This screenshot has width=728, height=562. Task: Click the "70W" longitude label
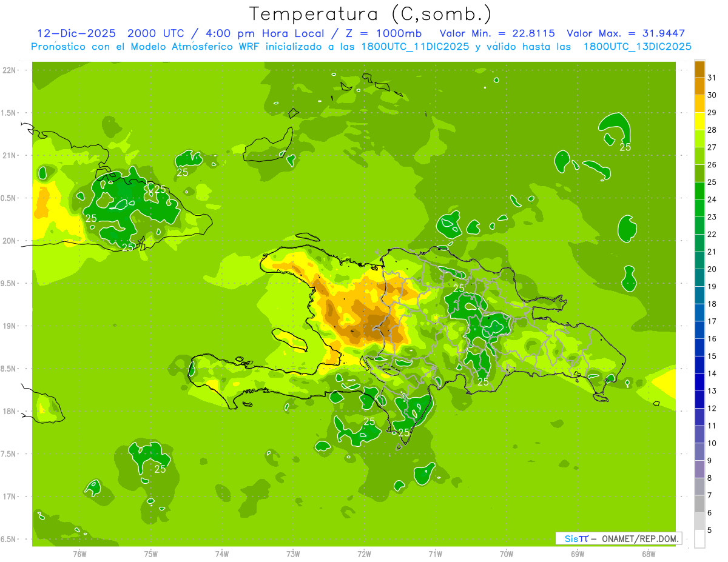[506, 554]
